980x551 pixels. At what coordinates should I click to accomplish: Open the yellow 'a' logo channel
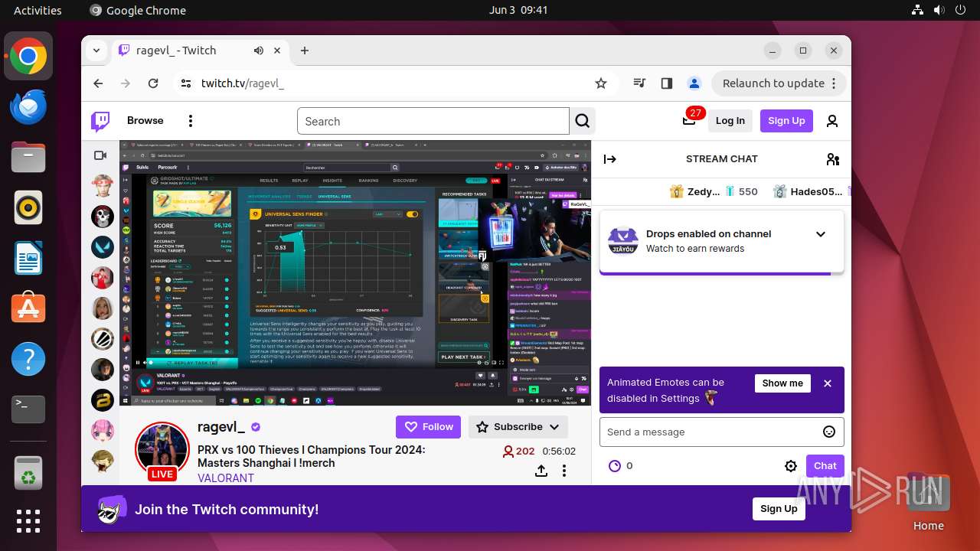point(103,399)
